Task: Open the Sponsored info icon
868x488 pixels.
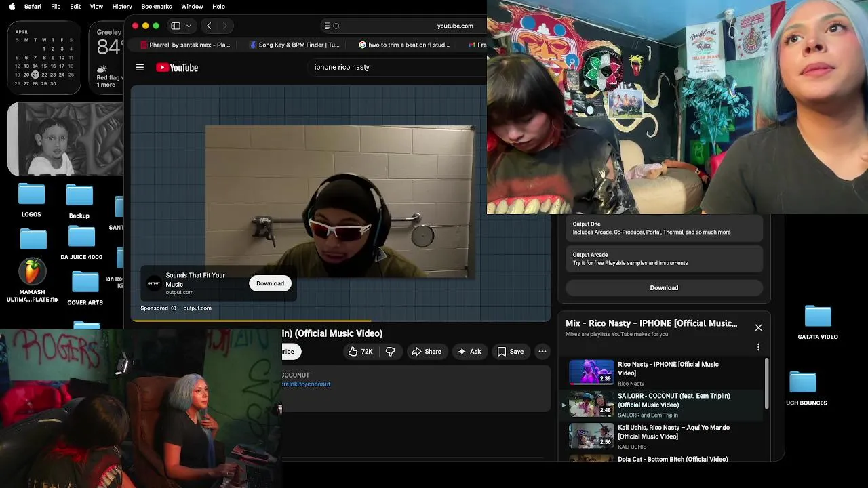Action: click(174, 308)
